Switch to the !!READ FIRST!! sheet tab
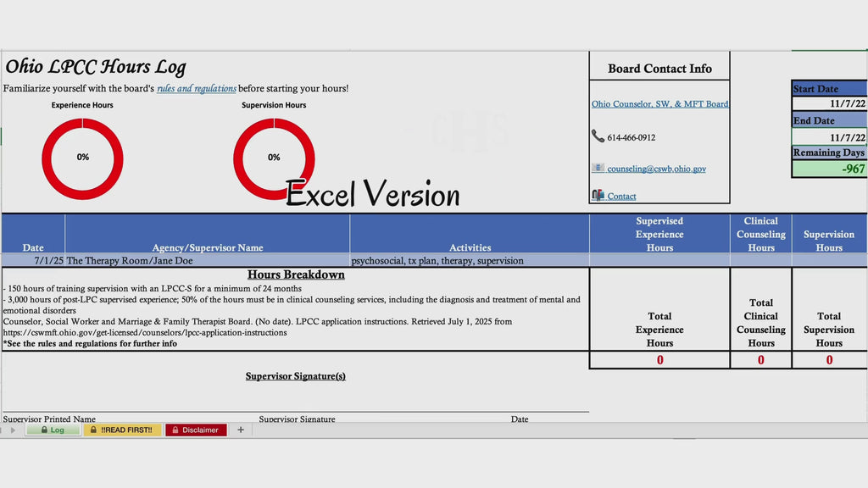This screenshot has width=868, height=488. [x=122, y=430]
